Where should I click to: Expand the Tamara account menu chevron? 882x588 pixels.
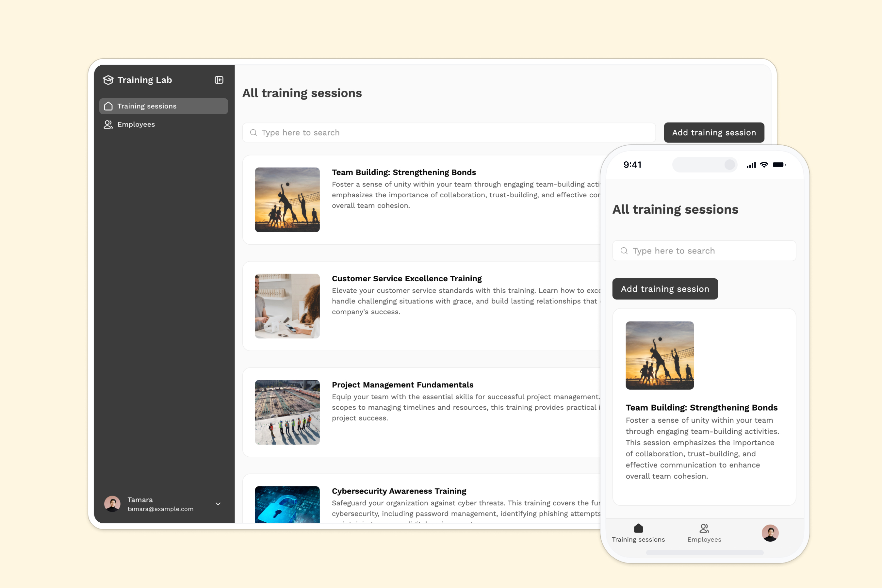[x=218, y=504]
